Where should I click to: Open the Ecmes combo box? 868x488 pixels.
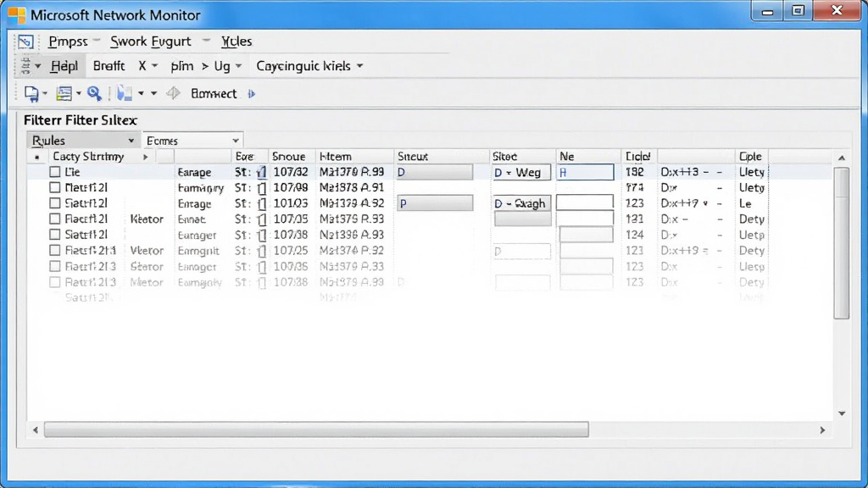tap(192, 141)
